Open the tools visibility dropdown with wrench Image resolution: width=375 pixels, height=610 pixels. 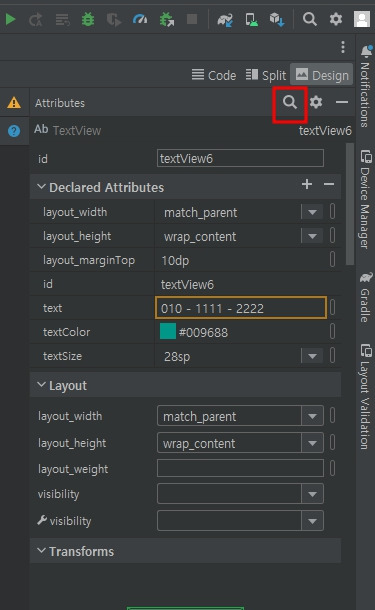pos(240,521)
